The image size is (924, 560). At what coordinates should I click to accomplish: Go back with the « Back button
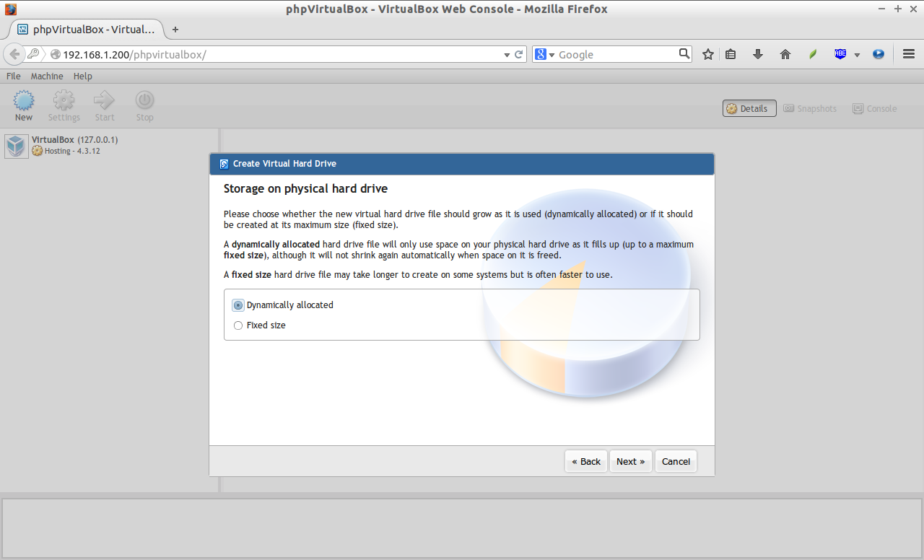pyautogui.click(x=586, y=462)
